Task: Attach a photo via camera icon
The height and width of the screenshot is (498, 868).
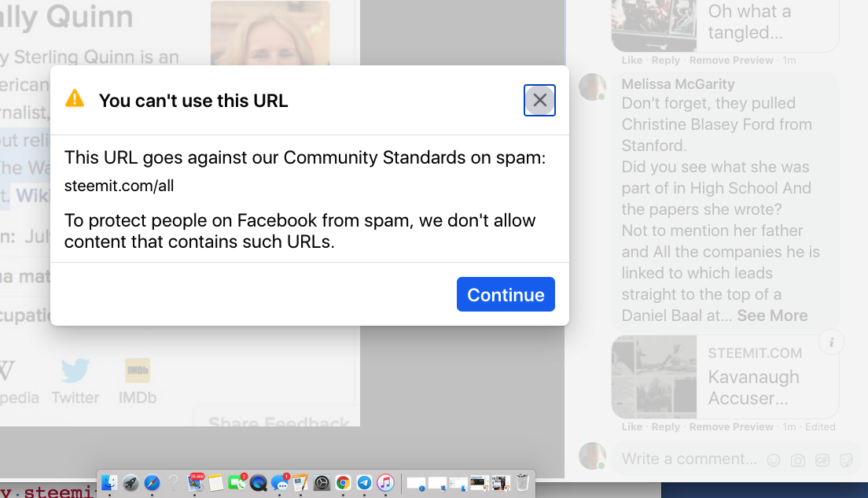Action: (798, 459)
